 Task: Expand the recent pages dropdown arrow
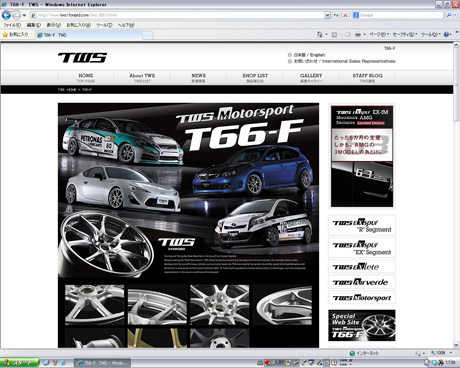tap(24, 15)
